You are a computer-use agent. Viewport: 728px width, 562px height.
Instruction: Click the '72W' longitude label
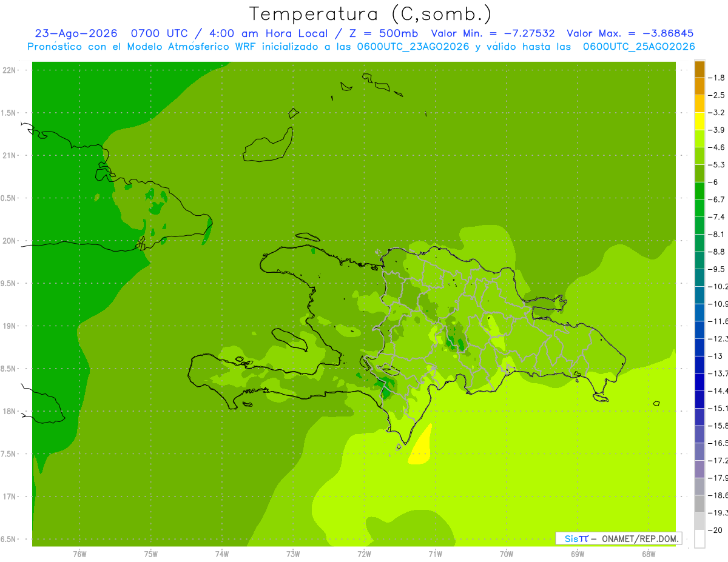pos(364,554)
